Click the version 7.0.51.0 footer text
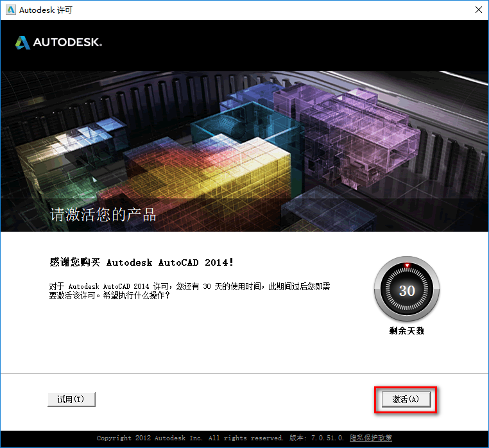 click(x=316, y=438)
